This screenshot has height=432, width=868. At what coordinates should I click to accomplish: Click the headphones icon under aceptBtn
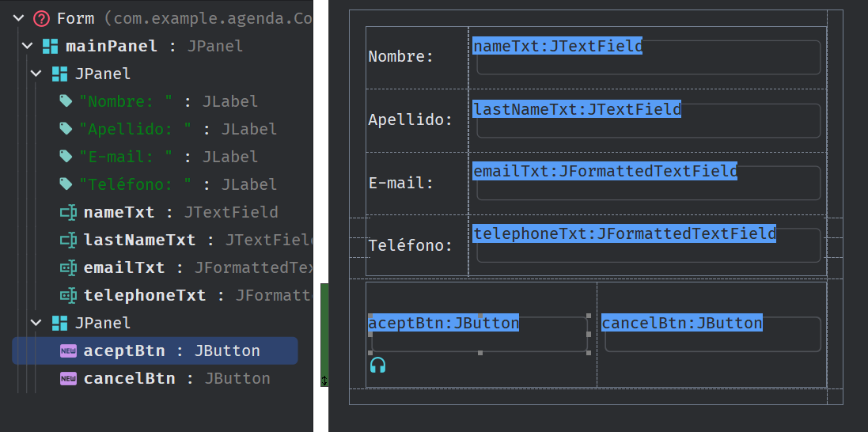pos(377,365)
